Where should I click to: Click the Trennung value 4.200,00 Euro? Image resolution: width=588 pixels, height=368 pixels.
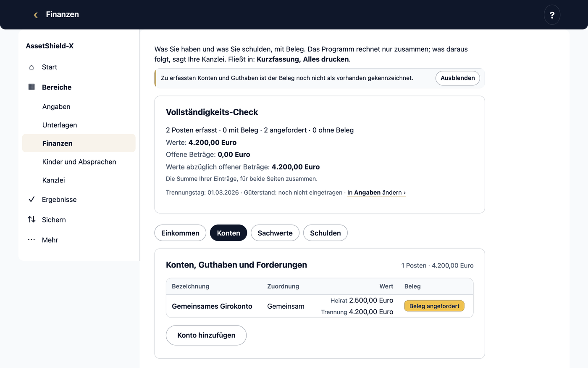[x=371, y=312]
